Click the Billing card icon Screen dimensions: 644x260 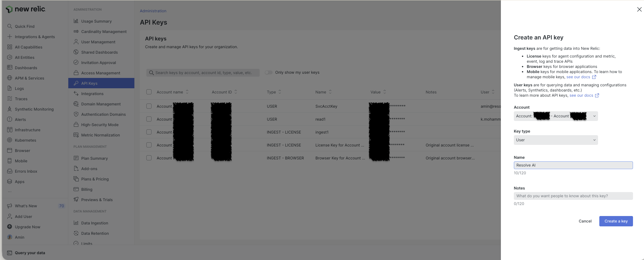(x=76, y=189)
